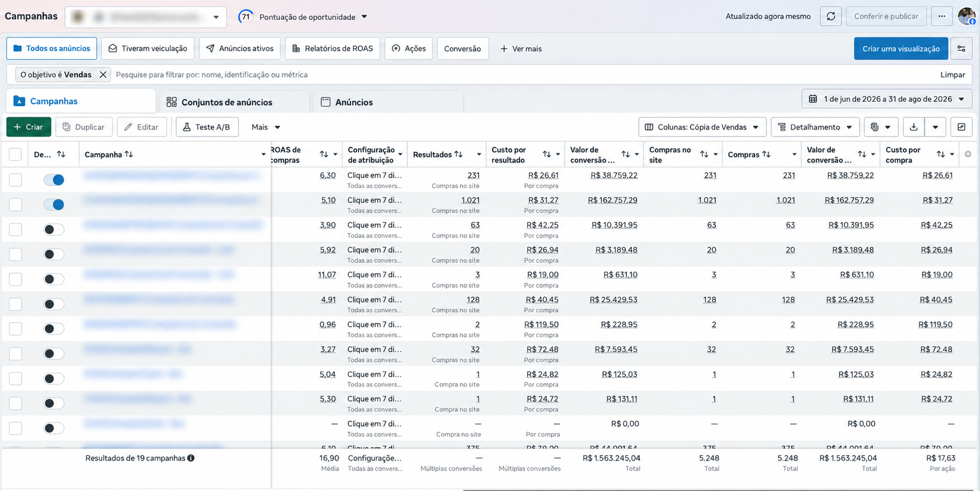Open Colunas: Cópia de Vendas dropdown

click(x=702, y=127)
